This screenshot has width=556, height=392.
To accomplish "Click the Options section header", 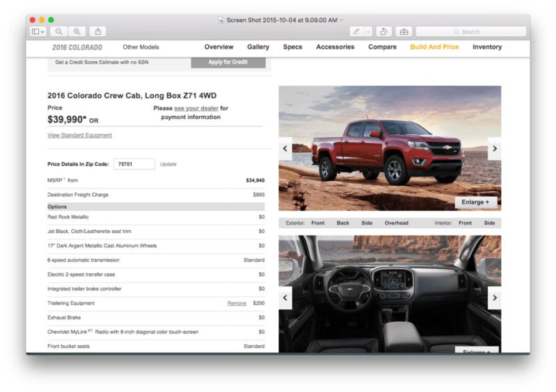I will [156, 207].
